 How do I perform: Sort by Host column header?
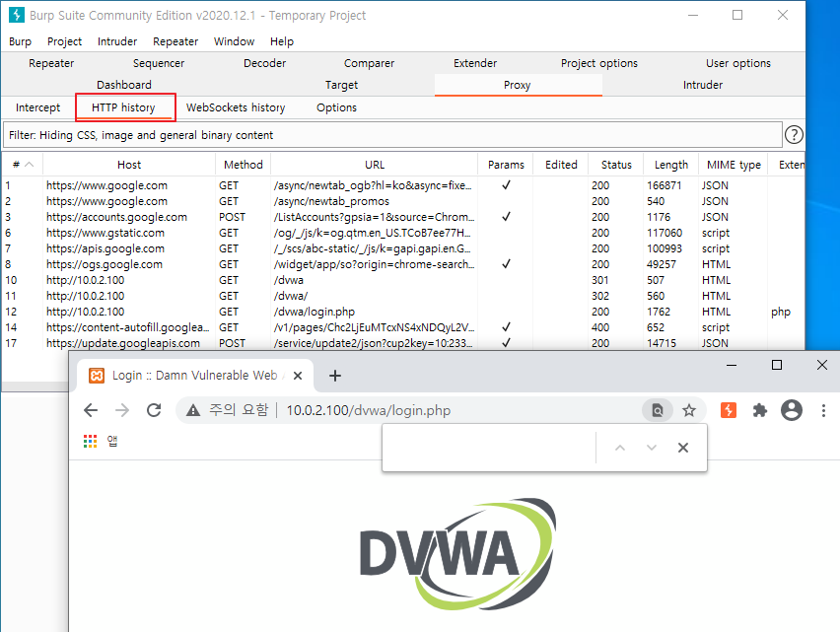[129, 165]
